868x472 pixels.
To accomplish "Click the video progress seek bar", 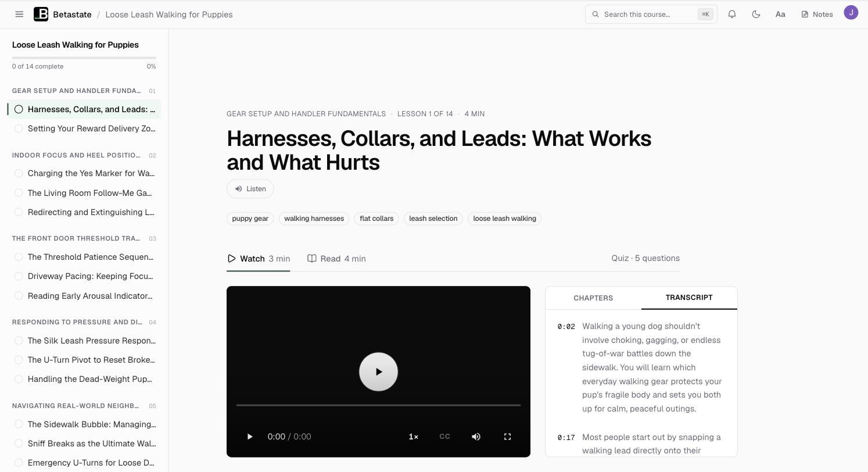I will [378, 405].
